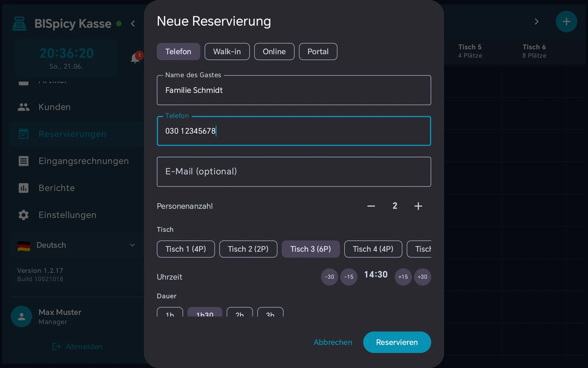Shift time forward 30 minutes
This screenshot has height=368, width=588.
[423, 277]
